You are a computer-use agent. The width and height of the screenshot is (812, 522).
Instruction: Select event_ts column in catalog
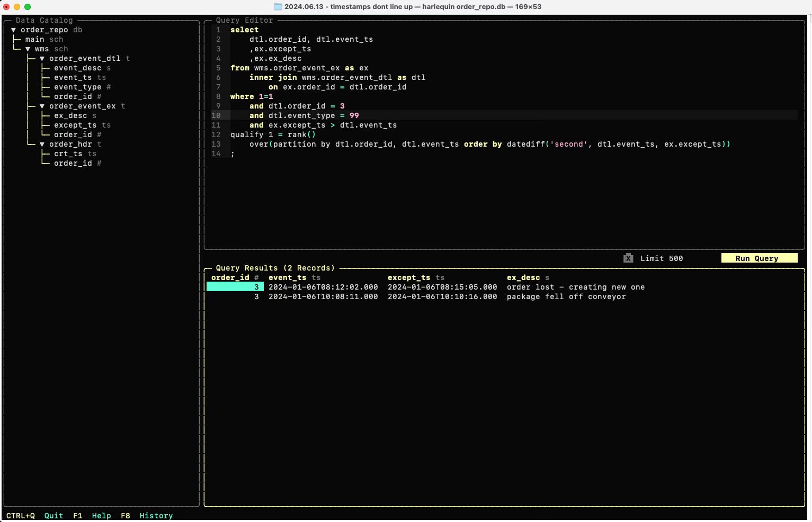[79, 78]
